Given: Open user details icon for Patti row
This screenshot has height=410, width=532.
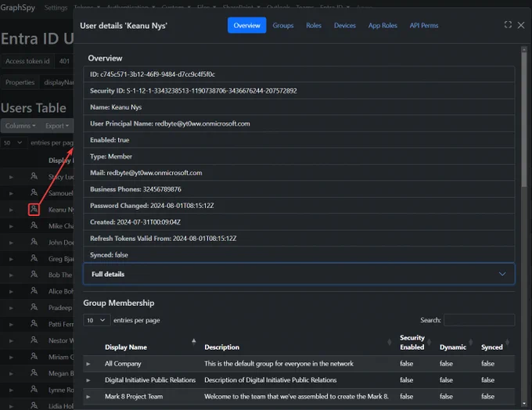Looking at the screenshot, I should pyautogui.click(x=34, y=324).
